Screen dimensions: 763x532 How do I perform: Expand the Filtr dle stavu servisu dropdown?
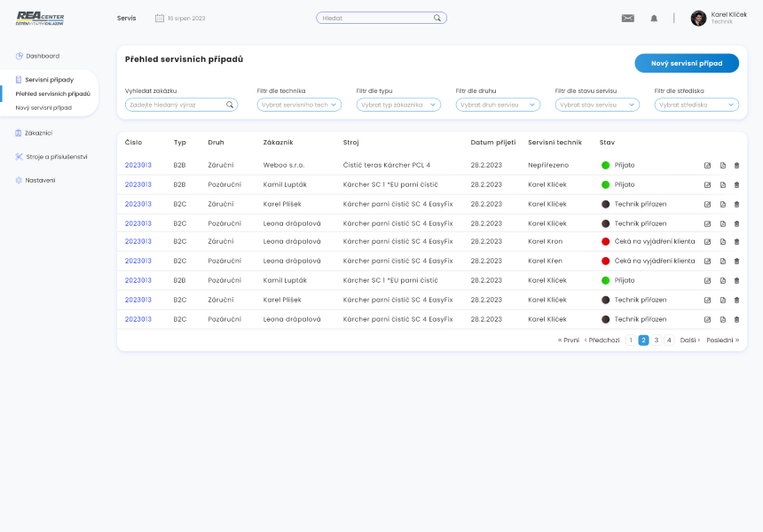pyautogui.click(x=597, y=105)
